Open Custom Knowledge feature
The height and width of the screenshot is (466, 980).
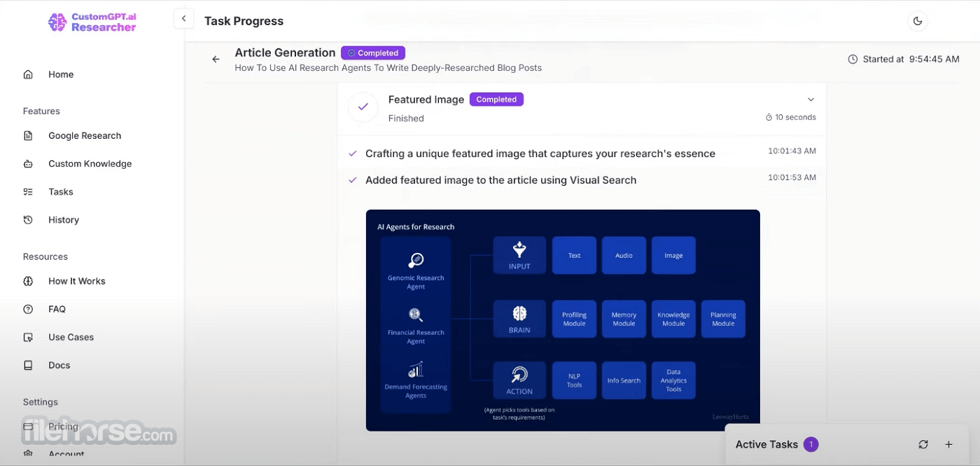90,164
